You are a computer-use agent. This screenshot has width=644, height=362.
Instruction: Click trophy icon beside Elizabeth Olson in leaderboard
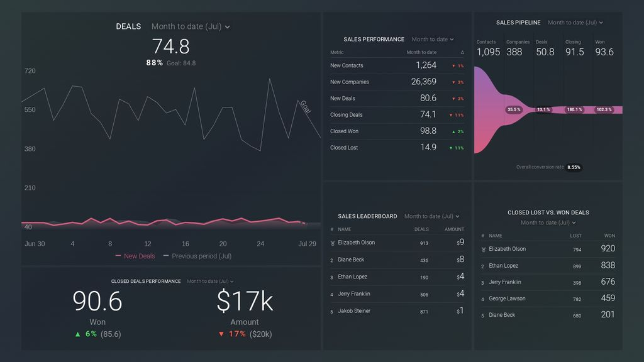[332, 243]
